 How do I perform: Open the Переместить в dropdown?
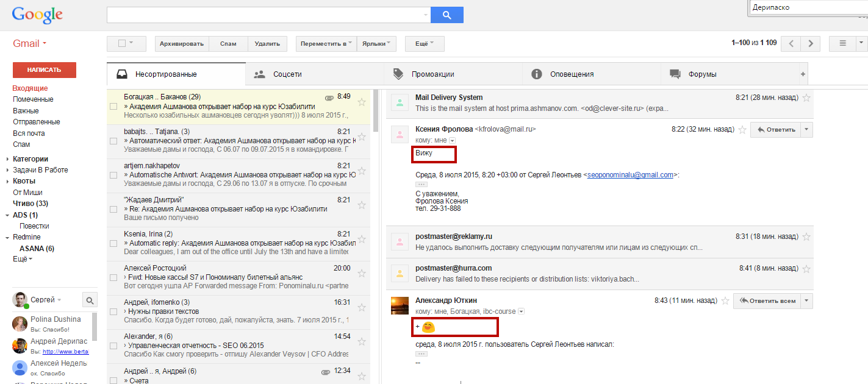pyautogui.click(x=326, y=43)
